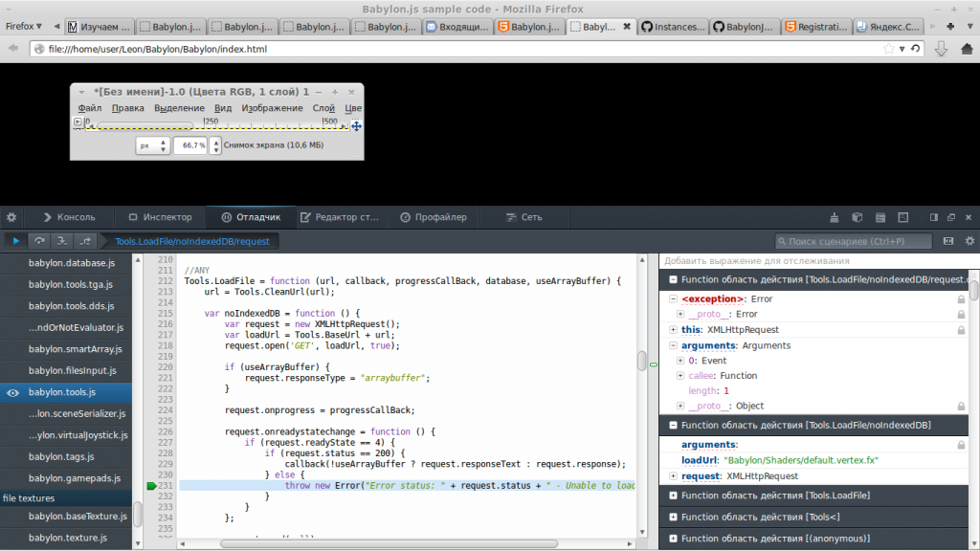Open the scratchpad icon in devtools toolbar
The image size is (980, 551).
880,217
